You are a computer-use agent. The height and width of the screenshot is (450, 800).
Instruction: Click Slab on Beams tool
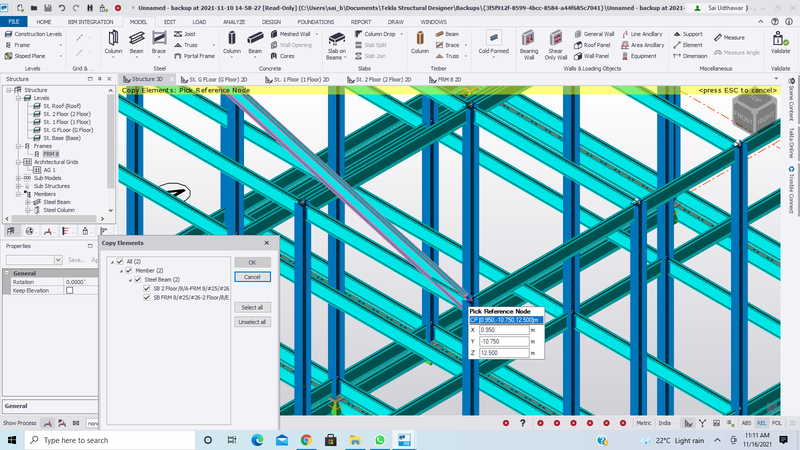[336, 45]
